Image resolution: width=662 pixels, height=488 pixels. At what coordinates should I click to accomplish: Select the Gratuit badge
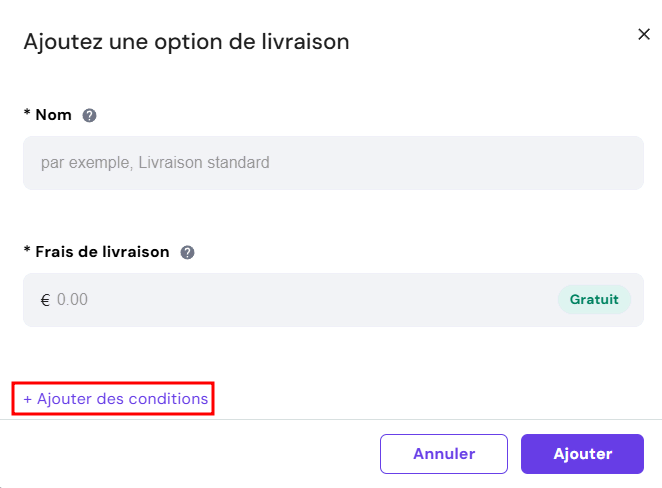(x=594, y=299)
